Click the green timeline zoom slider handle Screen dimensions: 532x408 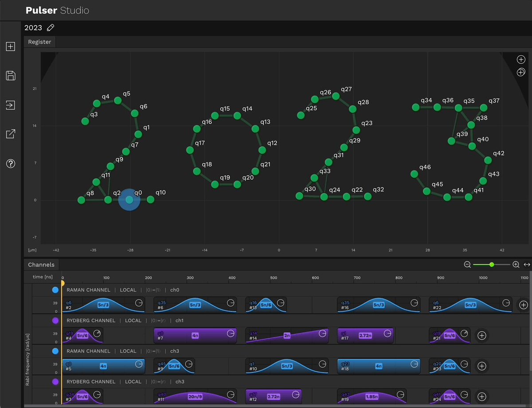click(x=492, y=264)
